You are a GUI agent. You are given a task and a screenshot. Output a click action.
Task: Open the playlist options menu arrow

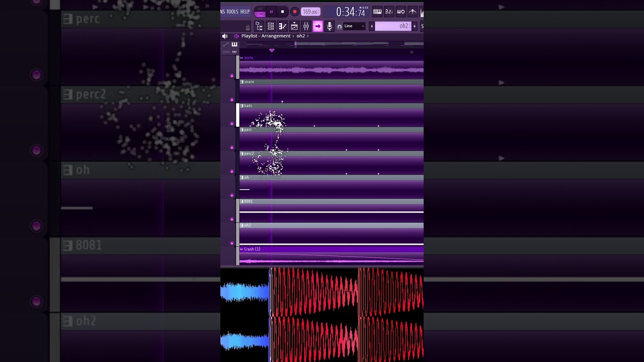(236, 36)
